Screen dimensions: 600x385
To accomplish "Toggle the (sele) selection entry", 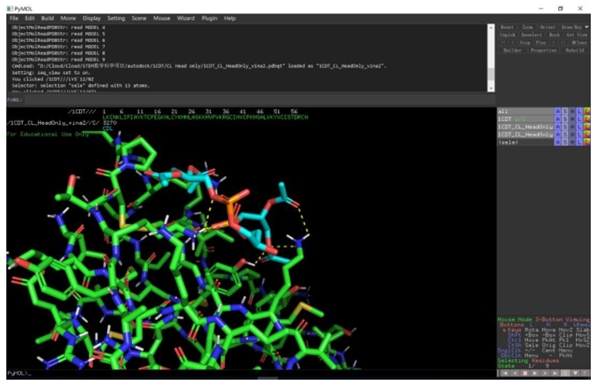I will pos(525,142).
